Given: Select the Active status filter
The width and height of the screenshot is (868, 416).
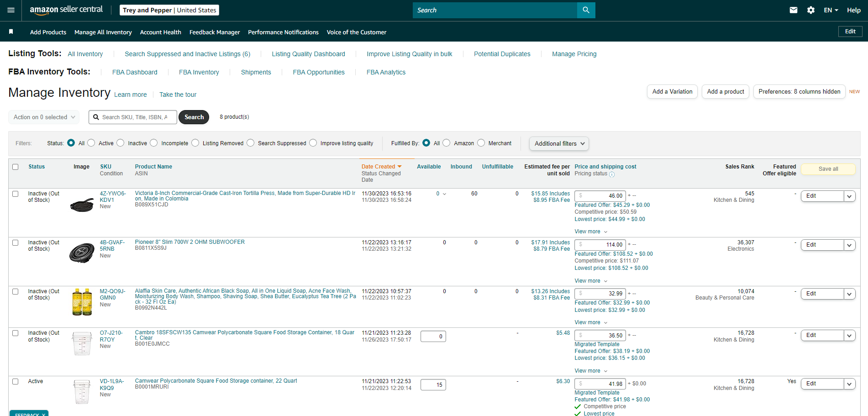Looking at the screenshot, I should 91,143.
